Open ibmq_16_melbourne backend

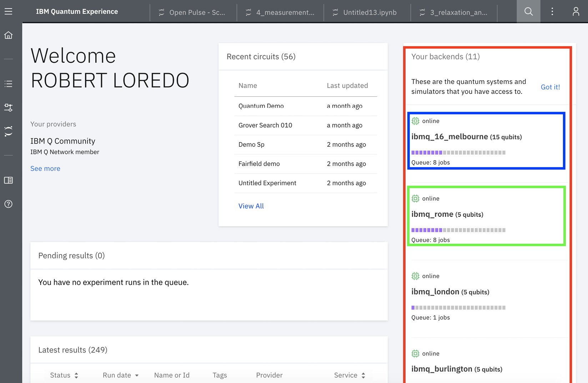point(466,137)
